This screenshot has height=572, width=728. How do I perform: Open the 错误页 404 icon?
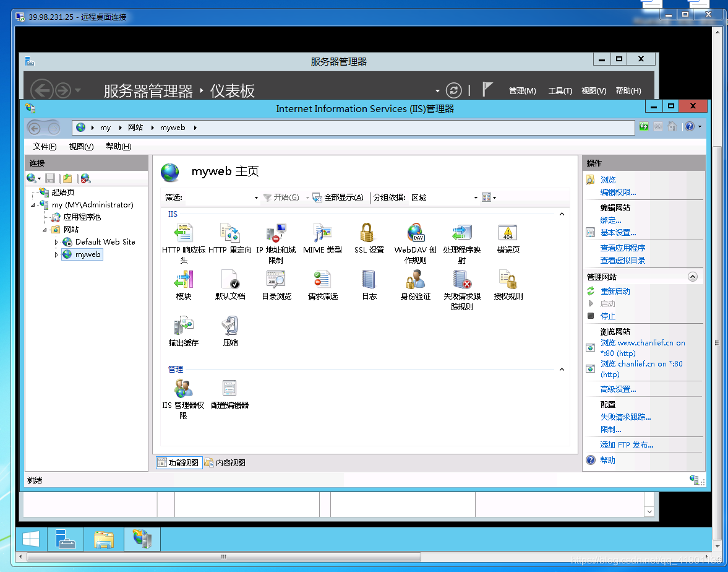508,232
